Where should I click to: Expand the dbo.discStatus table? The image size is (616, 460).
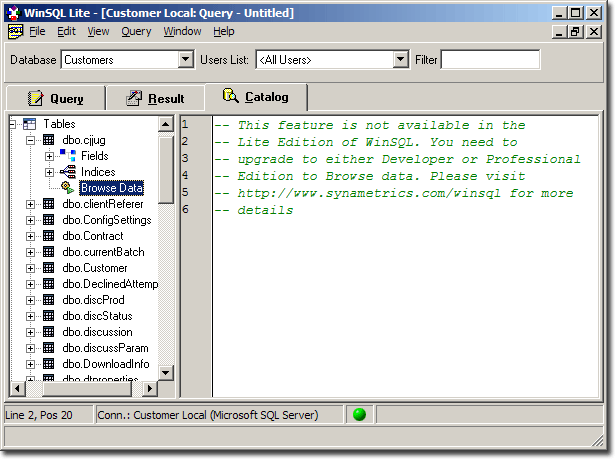pyautogui.click(x=30, y=316)
